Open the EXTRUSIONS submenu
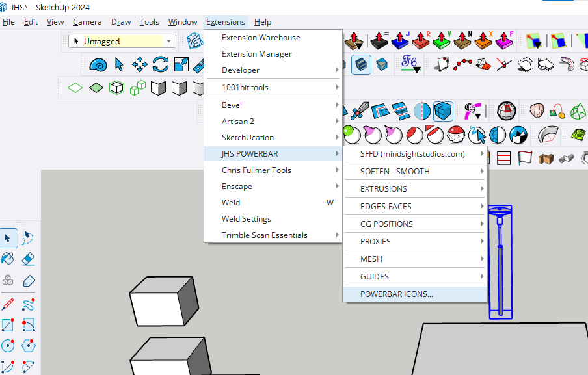The height and width of the screenshot is (375, 588). point(415,189)
